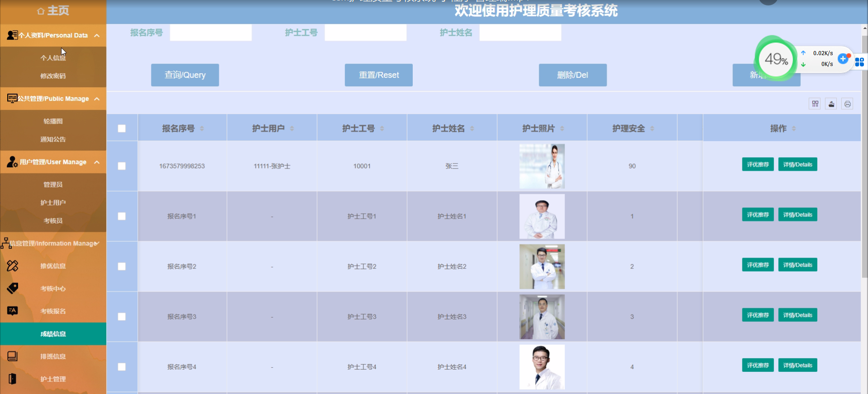Open the 主页 home link
The image size is (868, 394).
53,10
